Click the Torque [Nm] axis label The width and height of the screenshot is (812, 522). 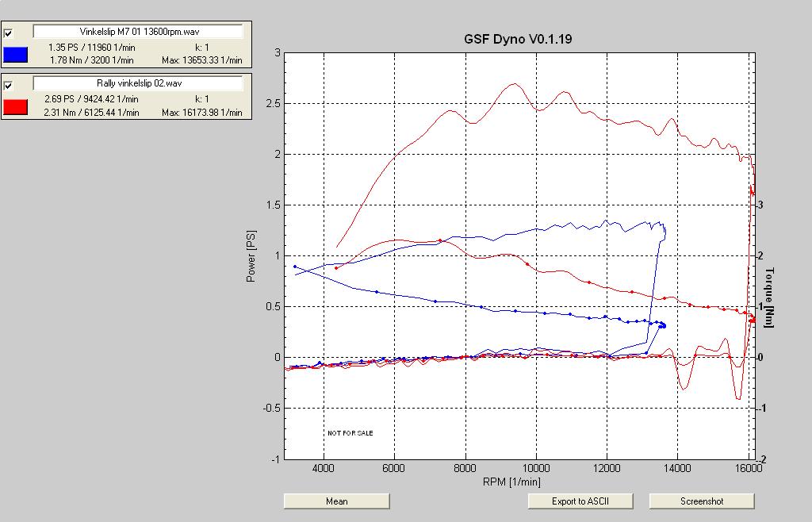[769, 298]
